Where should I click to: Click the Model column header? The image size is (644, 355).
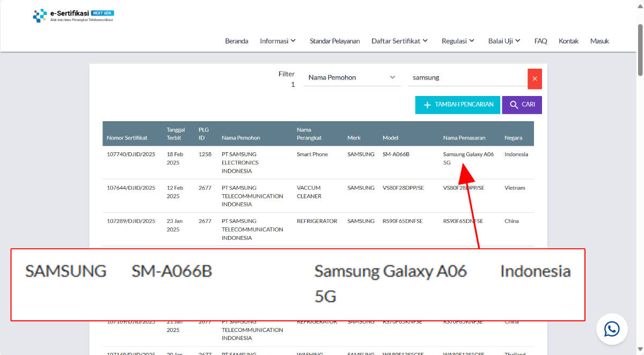coord(390,138)
